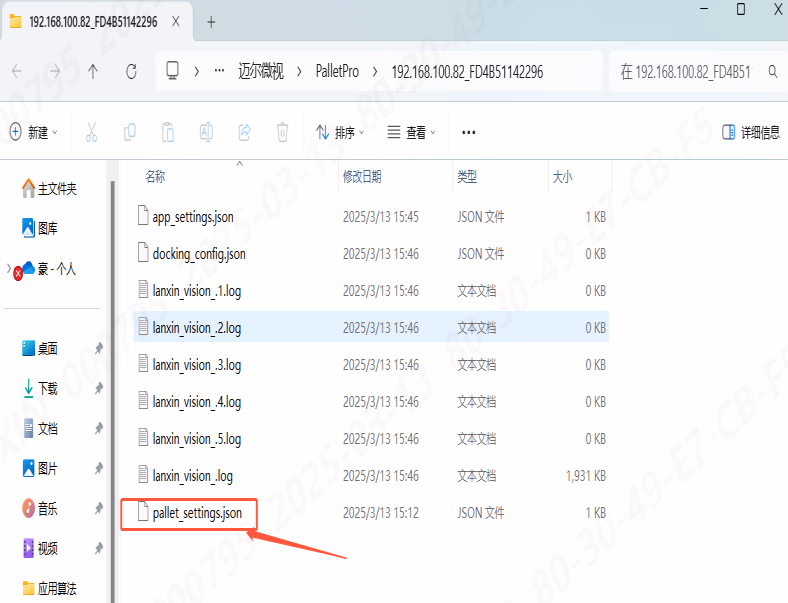Click the 2025/3/13 15:12 date cell

pos(380,513)
